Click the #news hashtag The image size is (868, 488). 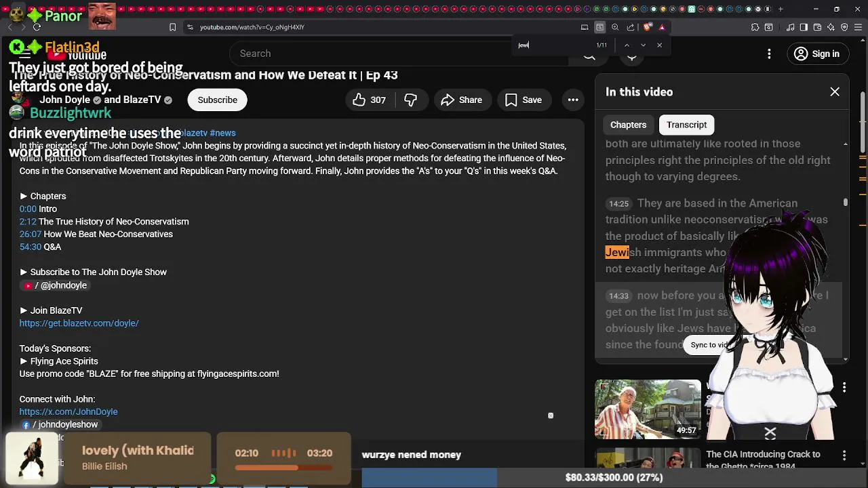pyautogui.click(x=222, y=133)
